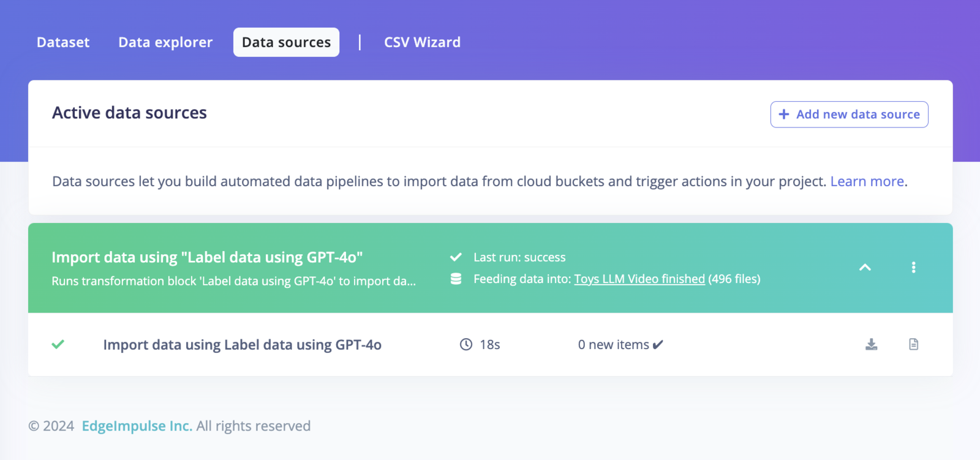Viewport: 980px width, 460px height.
Task: Click the checkmark icon beside Last run: success
Action: pyautogui.click(x=456, y=257)
